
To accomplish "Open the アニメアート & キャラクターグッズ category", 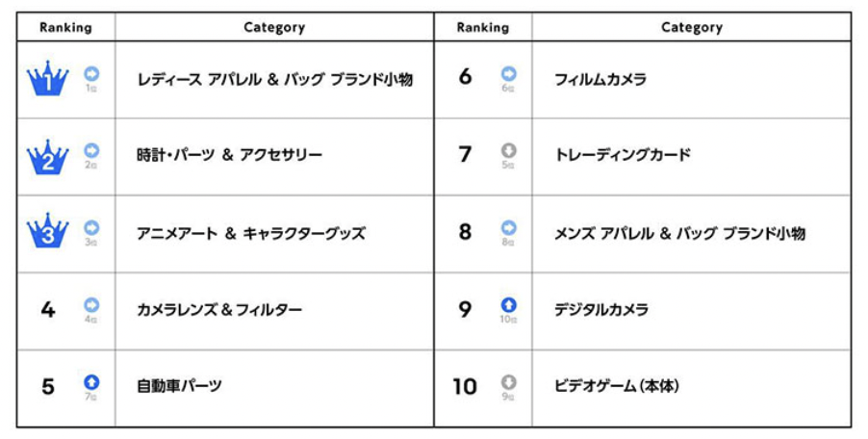I will [251, 233].
